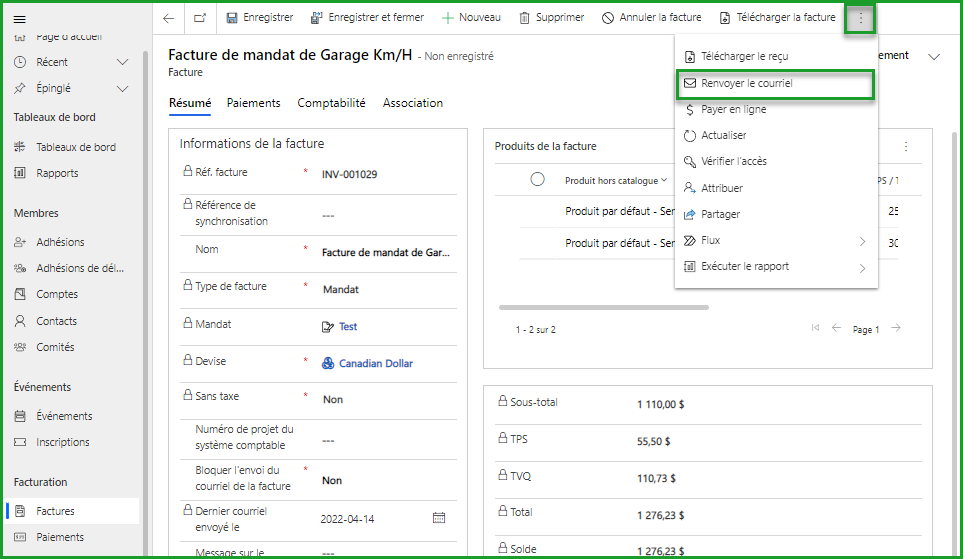The width and height of the screenshot is (963, 559).
Task: Open Produit hors catalogue column sort dropdown
Action: coord(663,181)
